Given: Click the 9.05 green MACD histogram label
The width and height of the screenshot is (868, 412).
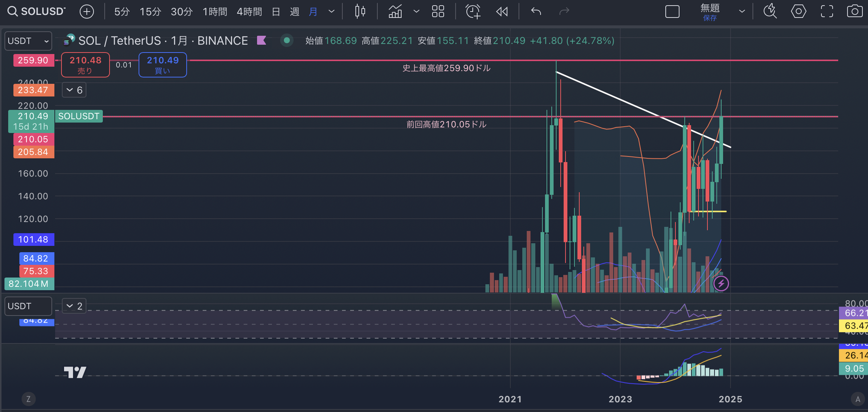Looking at the screenshot, I should (853, 369).
